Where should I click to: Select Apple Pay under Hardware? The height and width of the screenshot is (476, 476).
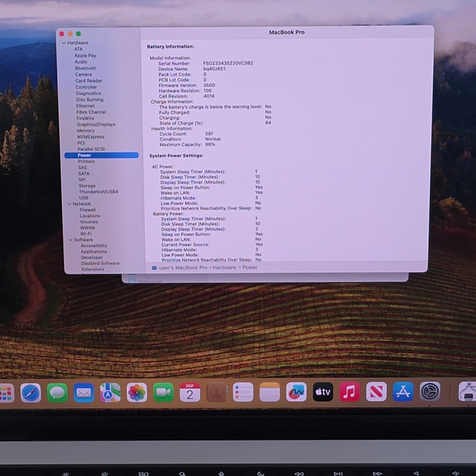[85, 56]
